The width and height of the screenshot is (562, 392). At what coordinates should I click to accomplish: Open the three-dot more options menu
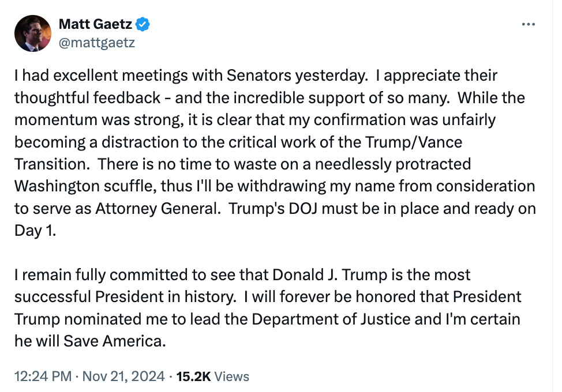coord(529,24)
